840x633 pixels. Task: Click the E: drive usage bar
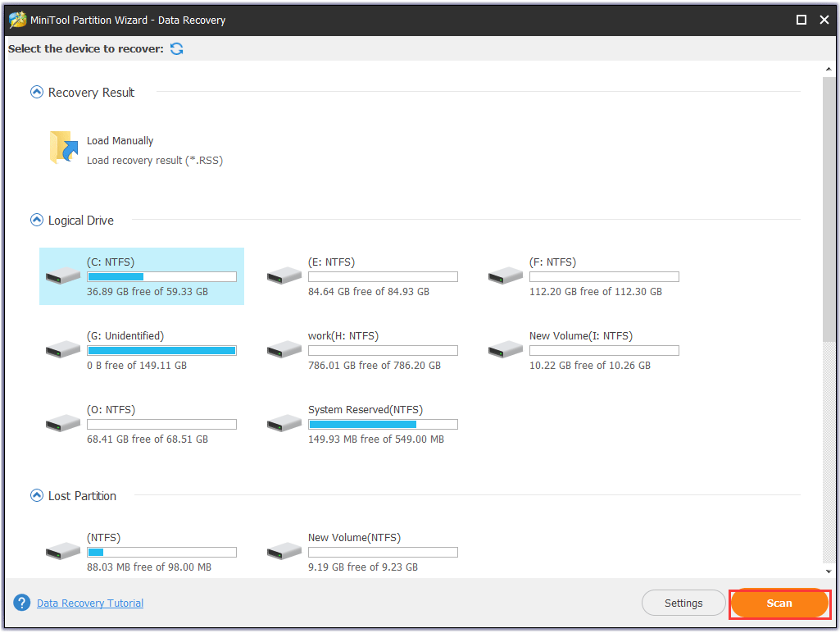(x=383, y=277)
